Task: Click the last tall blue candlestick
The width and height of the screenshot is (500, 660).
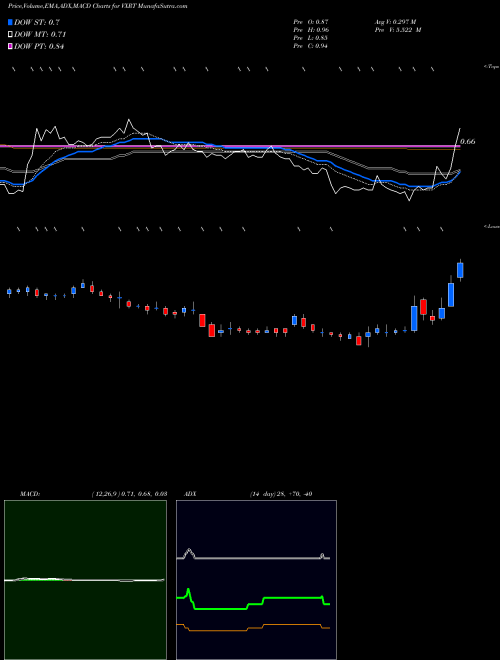Action: 460,270
